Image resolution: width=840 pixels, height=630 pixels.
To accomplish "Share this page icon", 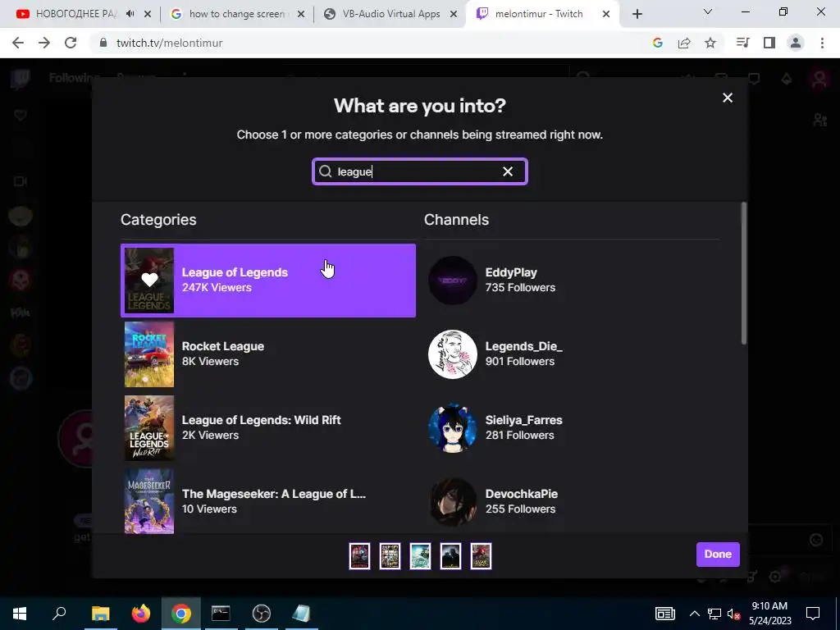I will 683,43.
